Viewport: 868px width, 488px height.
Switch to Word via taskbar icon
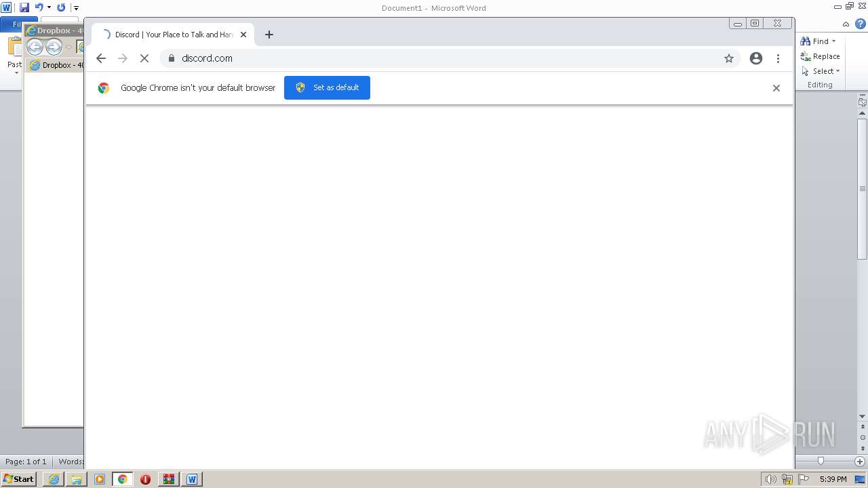[x=192, y=479]
